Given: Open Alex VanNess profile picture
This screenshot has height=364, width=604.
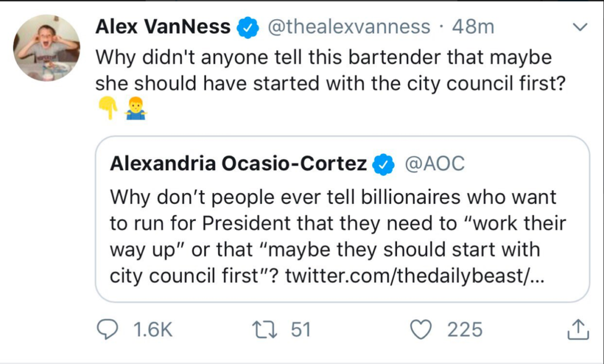Looking at the screenshot, I should click(x=47, y=48).
